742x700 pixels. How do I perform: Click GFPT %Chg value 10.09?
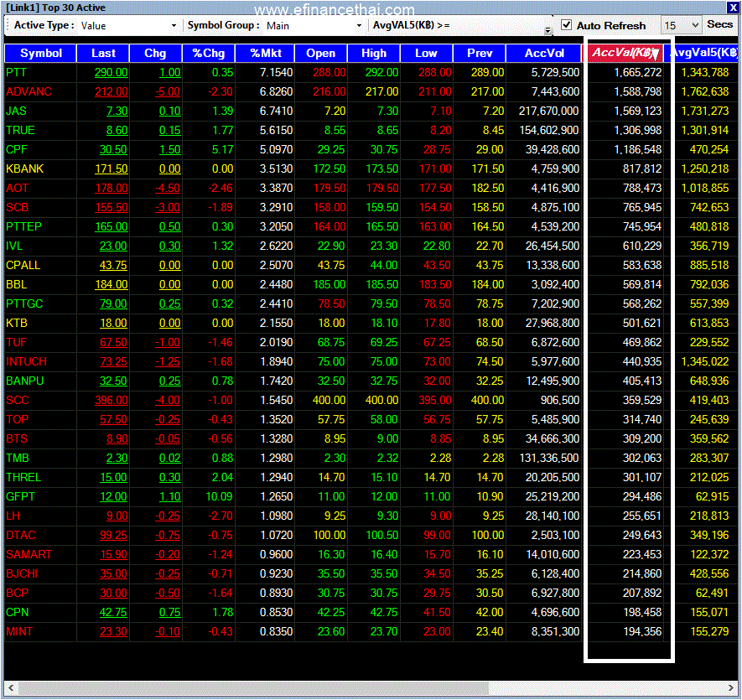tap(220, 497)
